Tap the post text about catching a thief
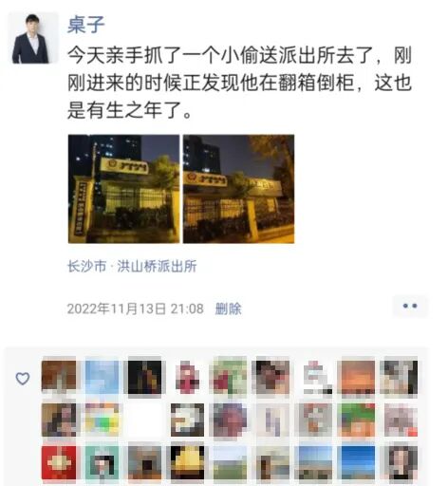This screenshot has width=448, height=486. point(239,83)
